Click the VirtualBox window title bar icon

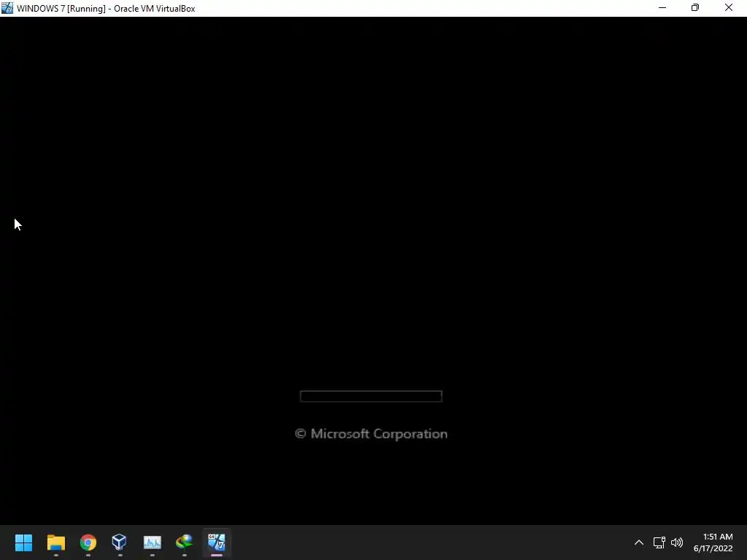coord(7,8)
